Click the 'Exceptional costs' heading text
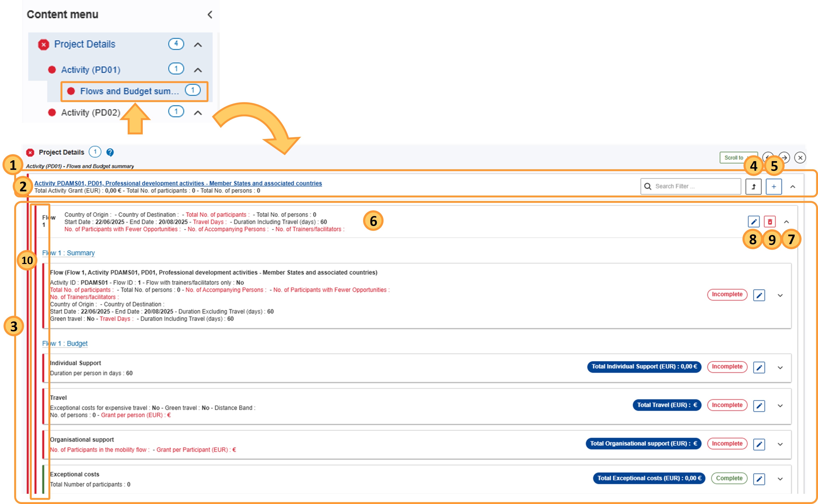 (x=75, y=474)
